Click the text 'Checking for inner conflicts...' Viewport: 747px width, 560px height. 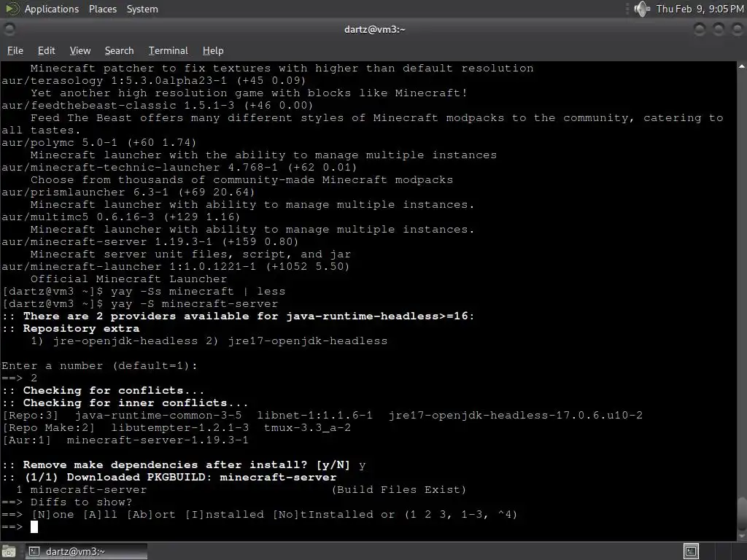136,402
